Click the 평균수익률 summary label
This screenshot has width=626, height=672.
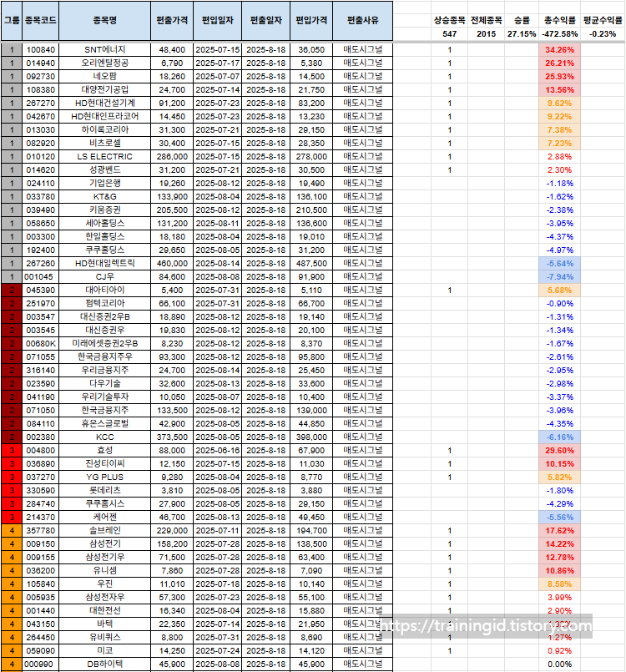[603, 20]
